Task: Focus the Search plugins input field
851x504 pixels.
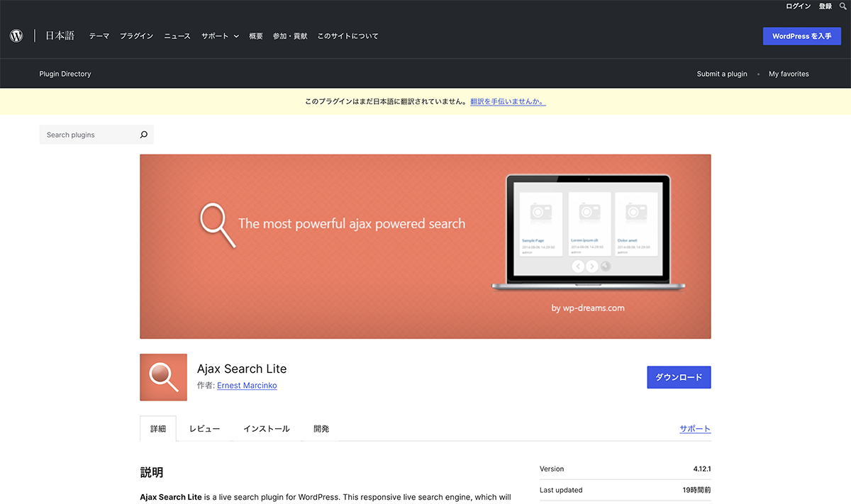Action: click(88, 135)
